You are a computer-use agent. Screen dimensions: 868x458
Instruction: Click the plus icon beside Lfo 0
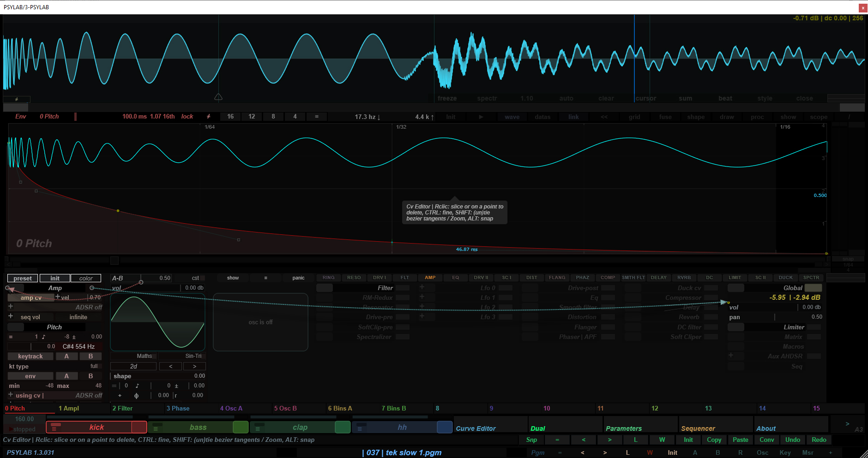pyautogui.click(x=422, y=287)
